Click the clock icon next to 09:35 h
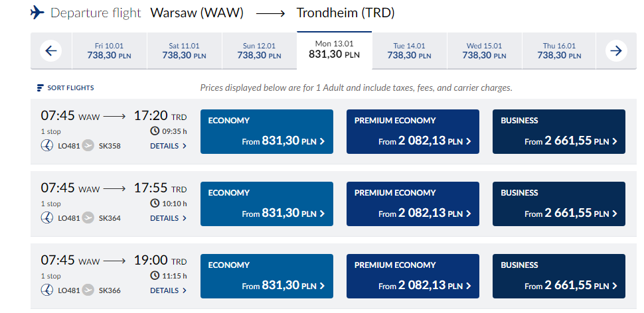This screenshot has width=644, height=313. (x=155, y=131)
